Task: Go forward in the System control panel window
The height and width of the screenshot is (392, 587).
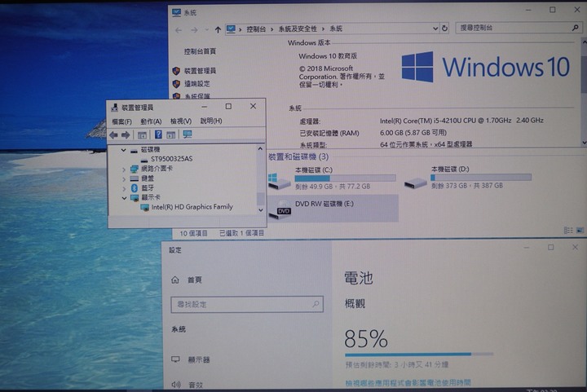Action: click(194, 30)
